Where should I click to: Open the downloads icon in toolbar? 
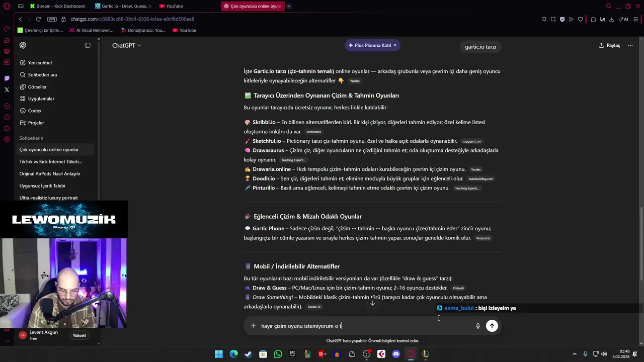[x=611, y=19]
